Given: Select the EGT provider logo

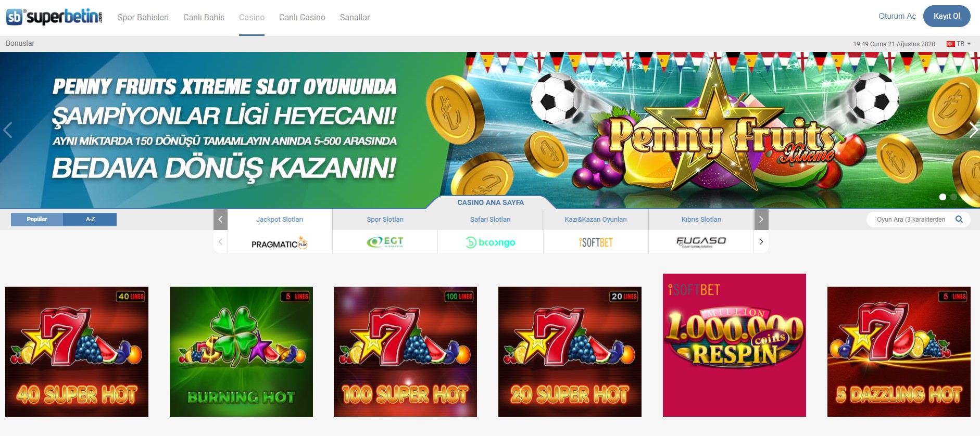Looking at the screenshot, I should click(x=385, y=242).
